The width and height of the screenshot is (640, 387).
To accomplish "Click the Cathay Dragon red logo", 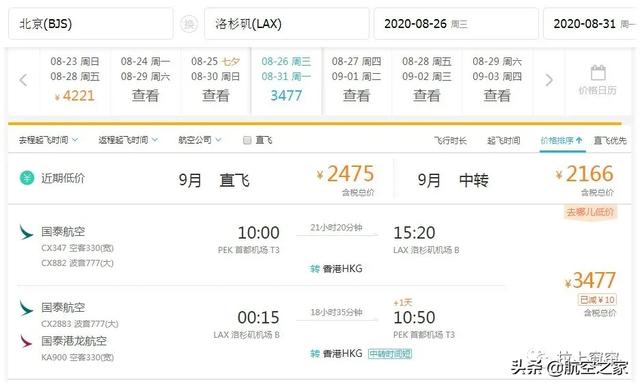I will pos(26,341).
